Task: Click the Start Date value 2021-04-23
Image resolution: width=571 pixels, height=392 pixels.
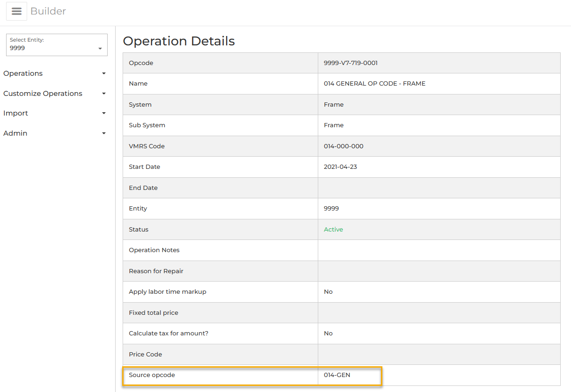Action: [x=340, y=167]
